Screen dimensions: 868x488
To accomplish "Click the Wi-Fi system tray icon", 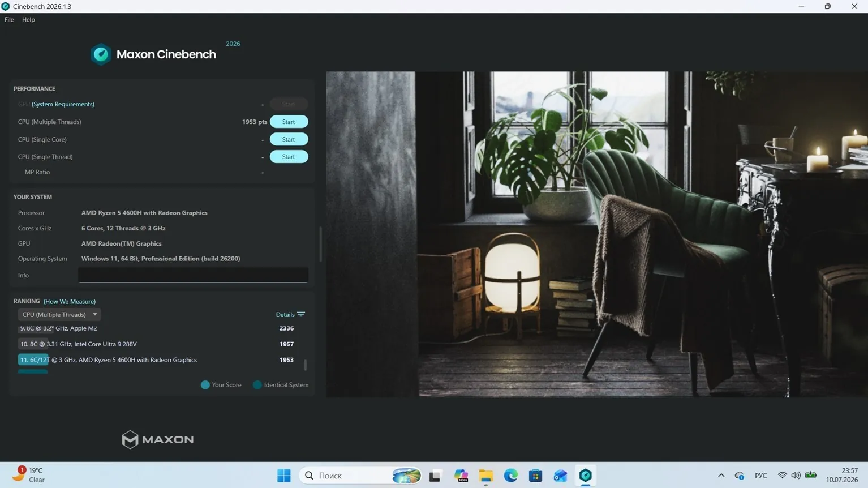I will pos(782,476).
